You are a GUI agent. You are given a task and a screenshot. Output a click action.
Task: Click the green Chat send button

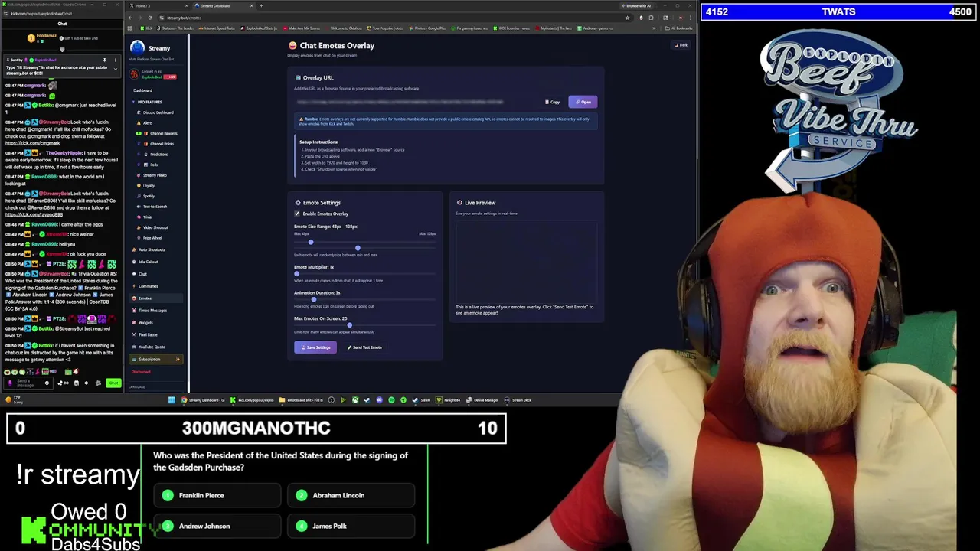coord(113,383)
